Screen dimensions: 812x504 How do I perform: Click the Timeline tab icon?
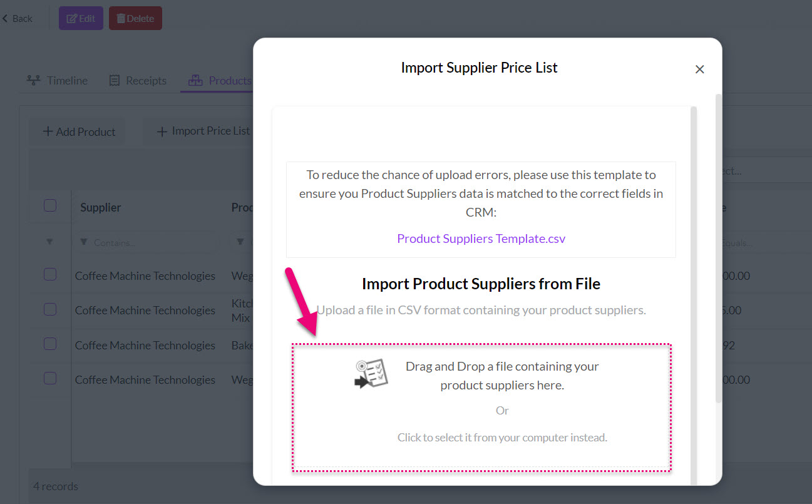[x=33, y=81]
